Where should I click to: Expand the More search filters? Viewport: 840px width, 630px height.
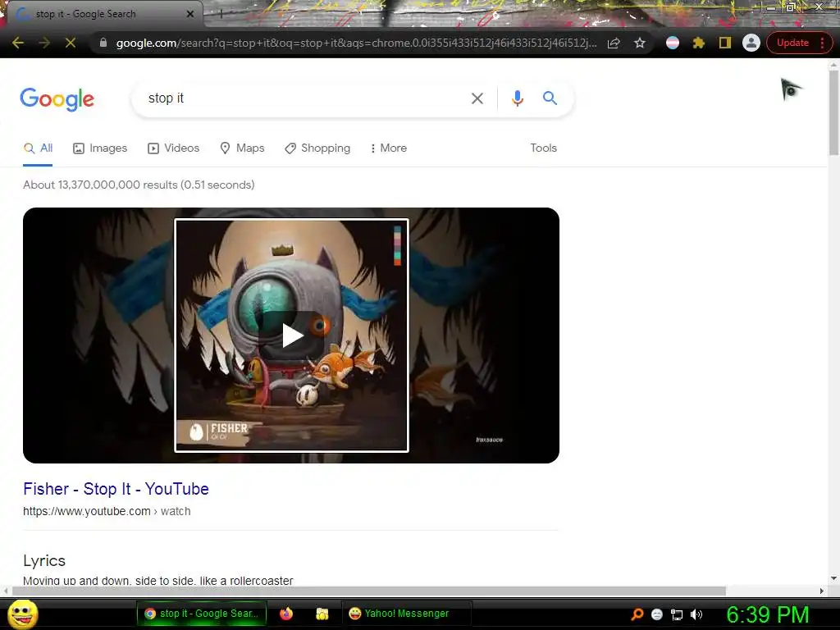[389, 148]
